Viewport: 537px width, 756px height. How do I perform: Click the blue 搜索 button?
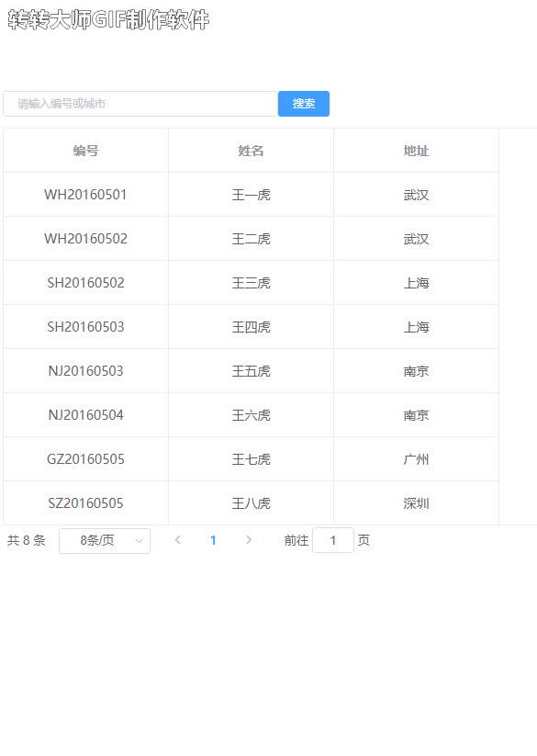304,104
